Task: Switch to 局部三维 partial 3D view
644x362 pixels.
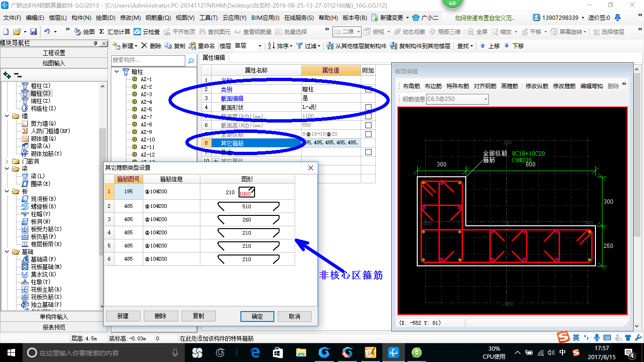Action: pos(445,32)
